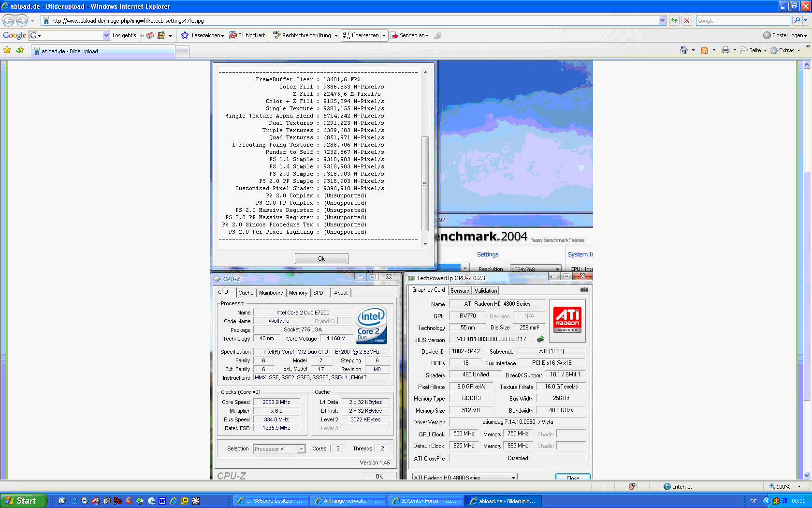Click the 31 blockiert popup blocker
Image resolution: width=812 pixels, height=508 pixels.
[x=247, y=35]
